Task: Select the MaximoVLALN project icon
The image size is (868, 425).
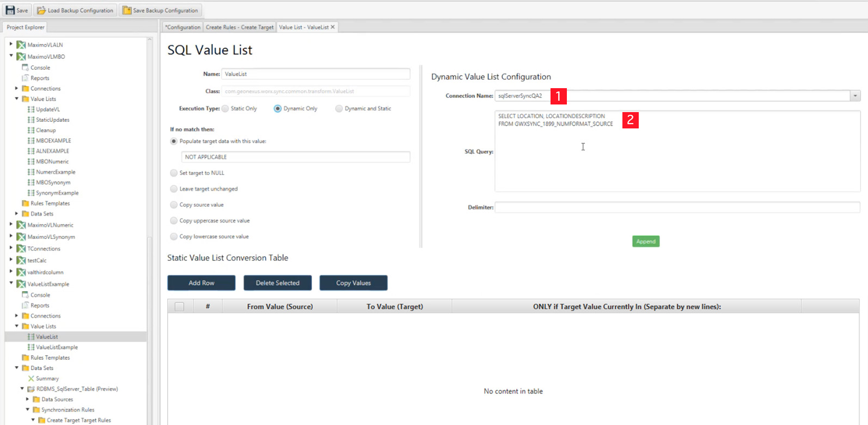Action: (x=21, y=45)
